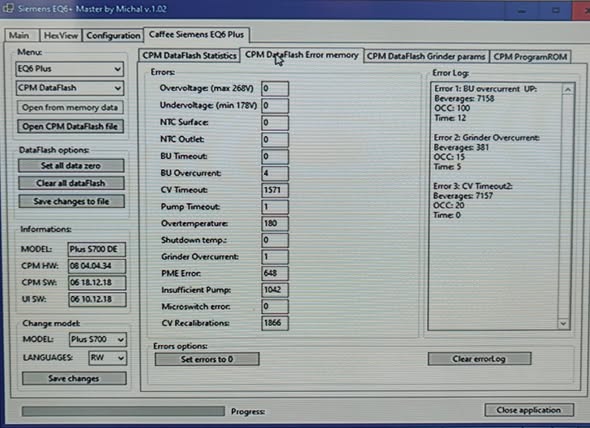Click the Microswitch error value field

click(275, 306)
